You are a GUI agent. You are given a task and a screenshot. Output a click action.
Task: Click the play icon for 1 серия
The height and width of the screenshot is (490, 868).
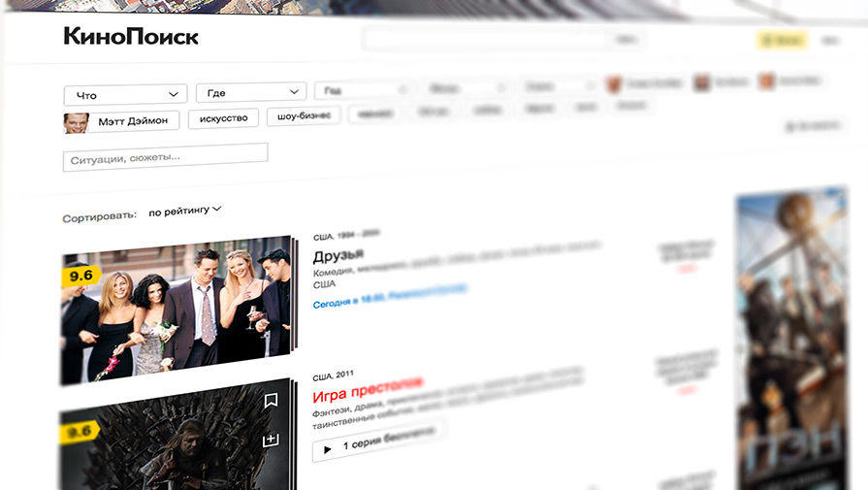click(x=327, y=449)
